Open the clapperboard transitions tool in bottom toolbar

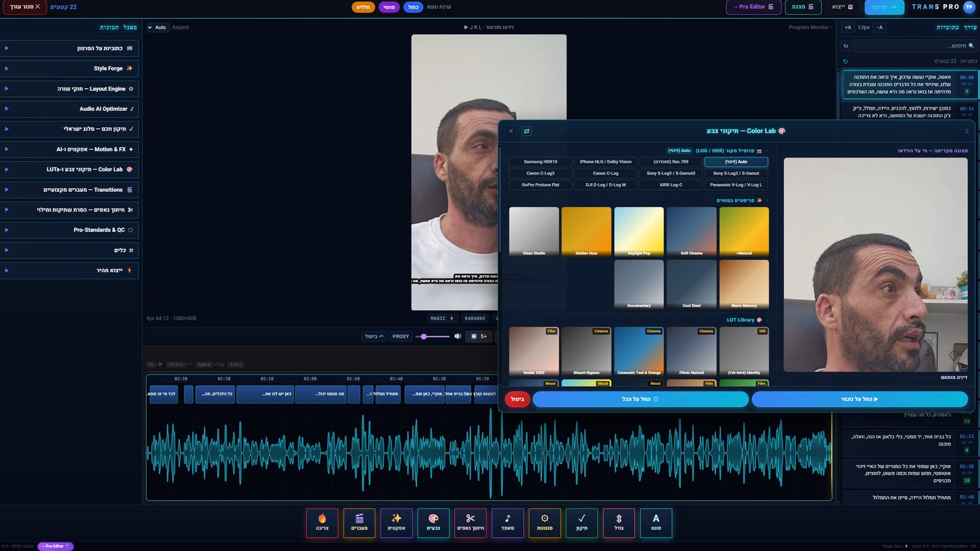tap(360, 523)
